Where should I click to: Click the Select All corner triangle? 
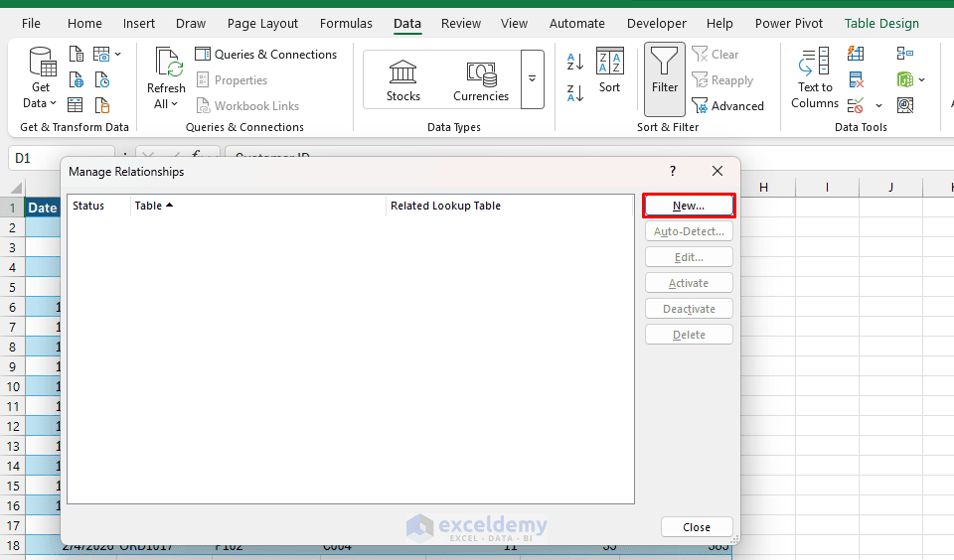15,188
